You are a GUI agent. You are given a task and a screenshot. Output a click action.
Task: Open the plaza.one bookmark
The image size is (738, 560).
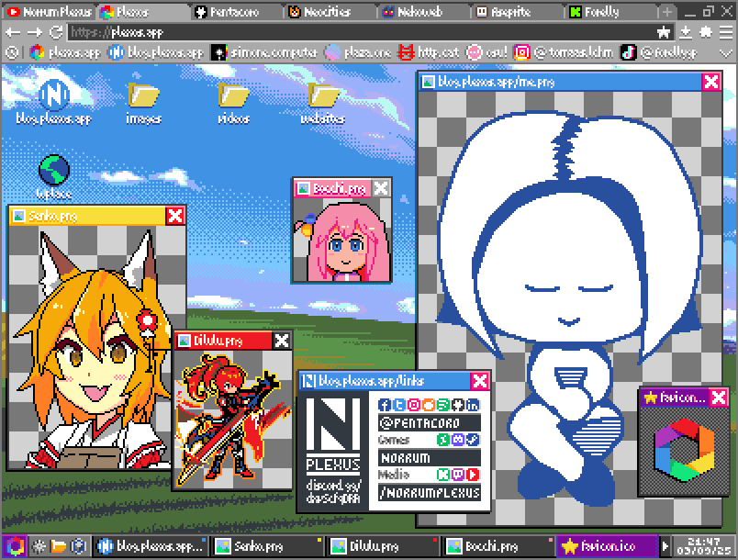pos(358,52)
